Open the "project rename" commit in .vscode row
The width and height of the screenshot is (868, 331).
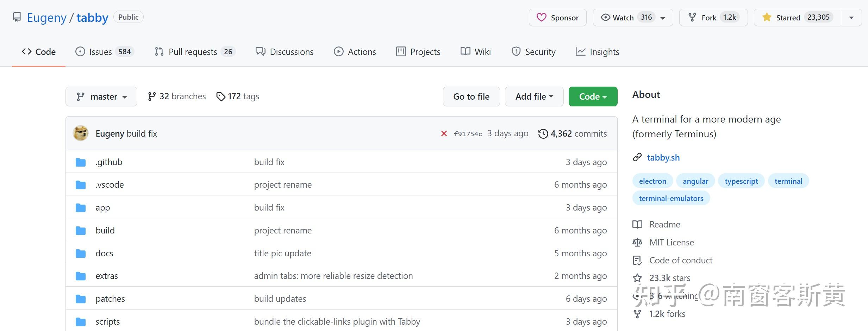283,185
